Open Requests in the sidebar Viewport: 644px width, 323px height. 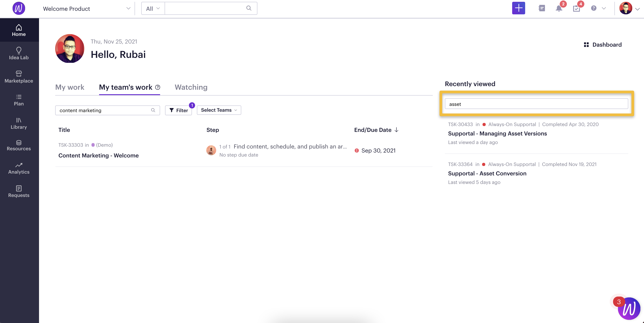pyautogui.click(x=19, y=192)
